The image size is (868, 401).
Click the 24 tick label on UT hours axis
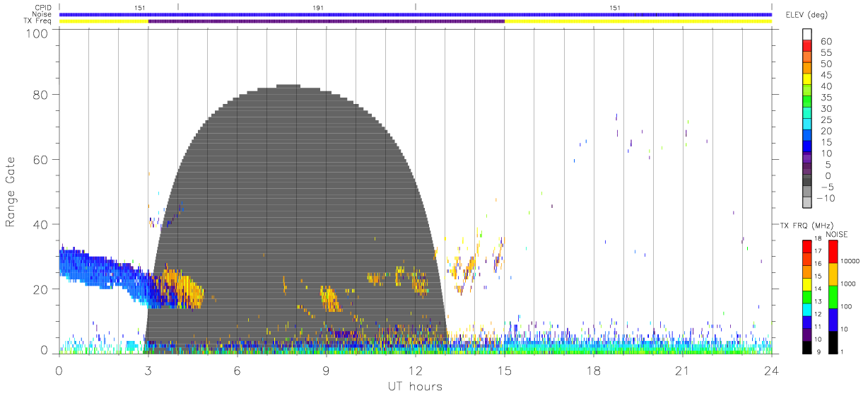[771, 371]
